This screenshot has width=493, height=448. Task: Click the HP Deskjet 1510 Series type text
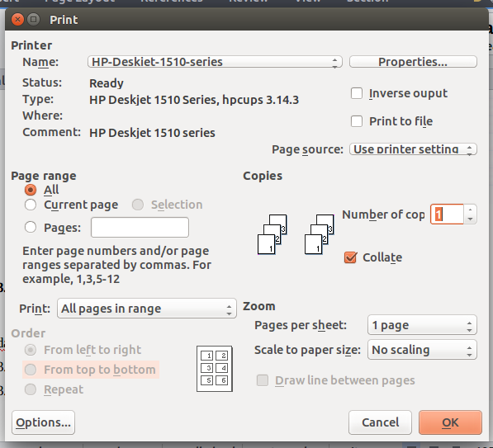click(194, 100)
